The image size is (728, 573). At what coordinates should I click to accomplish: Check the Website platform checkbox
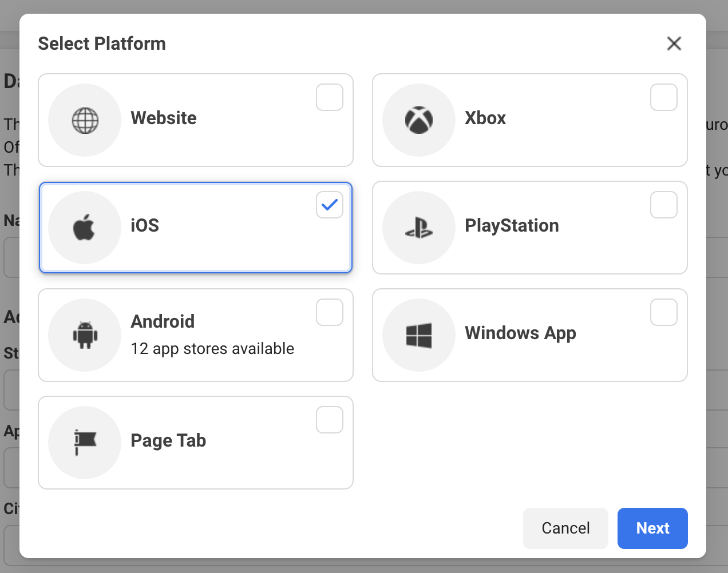point(330,97)
